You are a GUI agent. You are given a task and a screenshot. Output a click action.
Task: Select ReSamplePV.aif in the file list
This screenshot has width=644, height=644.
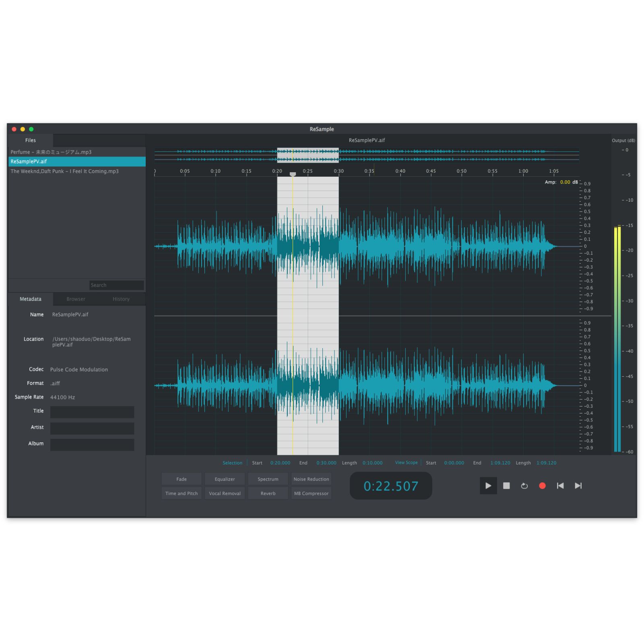[77, 161]
